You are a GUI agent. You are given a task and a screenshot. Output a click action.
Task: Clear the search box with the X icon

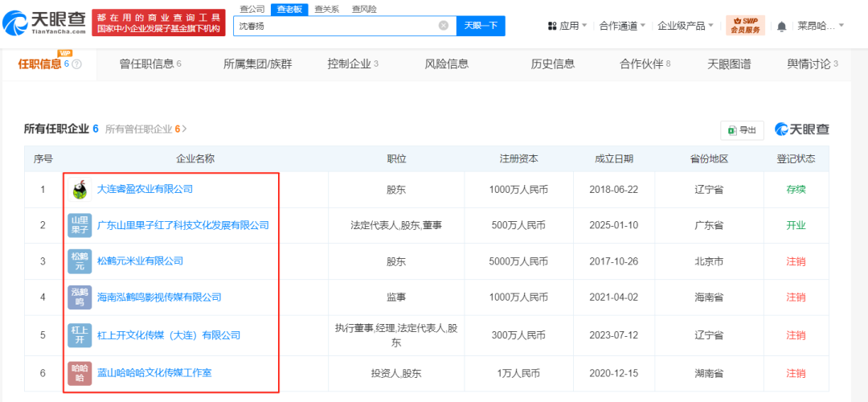pyautogui.click(x=444, y=26)
